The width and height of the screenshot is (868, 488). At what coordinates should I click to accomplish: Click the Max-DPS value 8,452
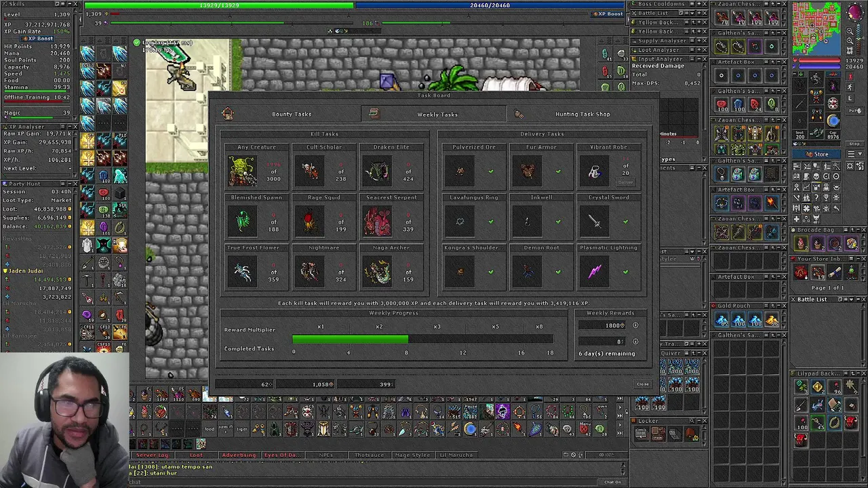tap(692, 83)
